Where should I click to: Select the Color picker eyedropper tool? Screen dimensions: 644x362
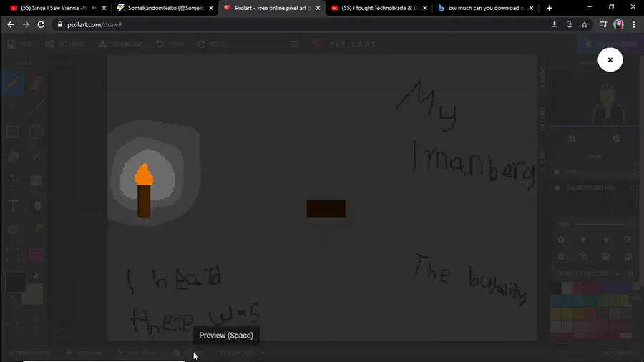(36, 157)
